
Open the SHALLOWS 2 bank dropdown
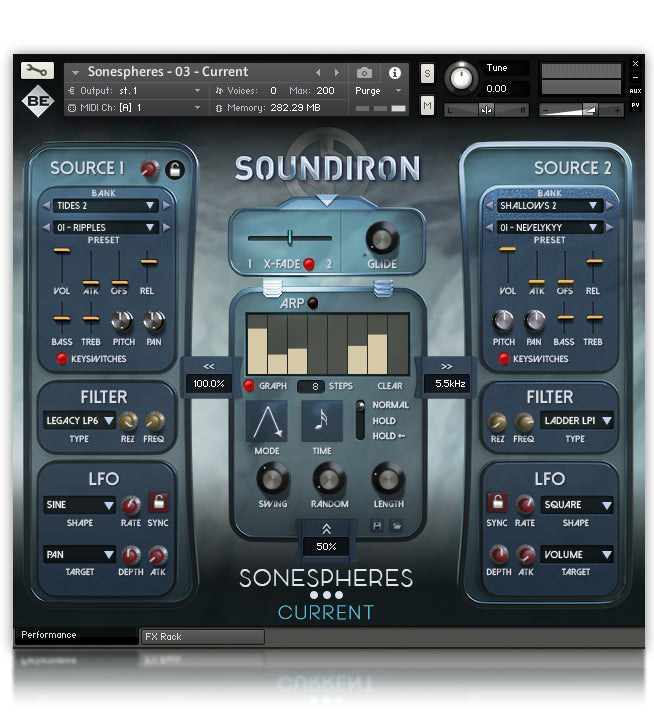click(x=549, y=206)
